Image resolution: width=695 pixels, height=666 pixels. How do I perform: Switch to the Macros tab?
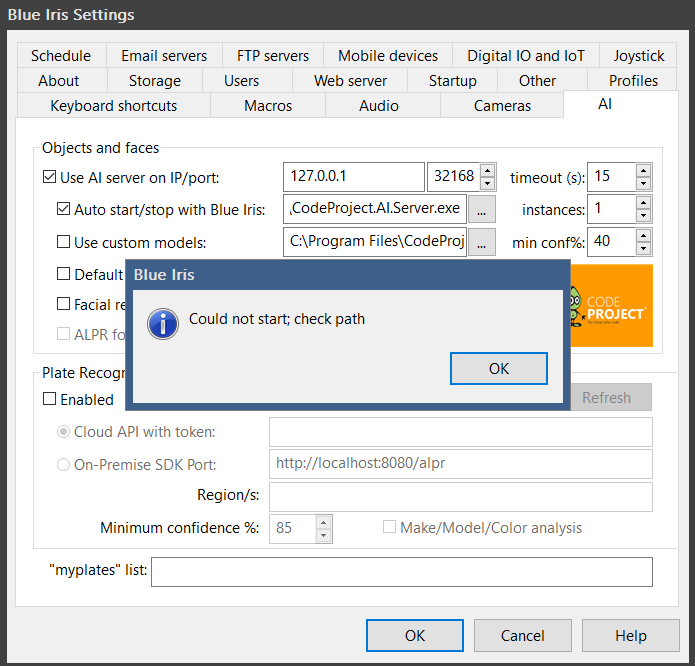tap(268, 105)
